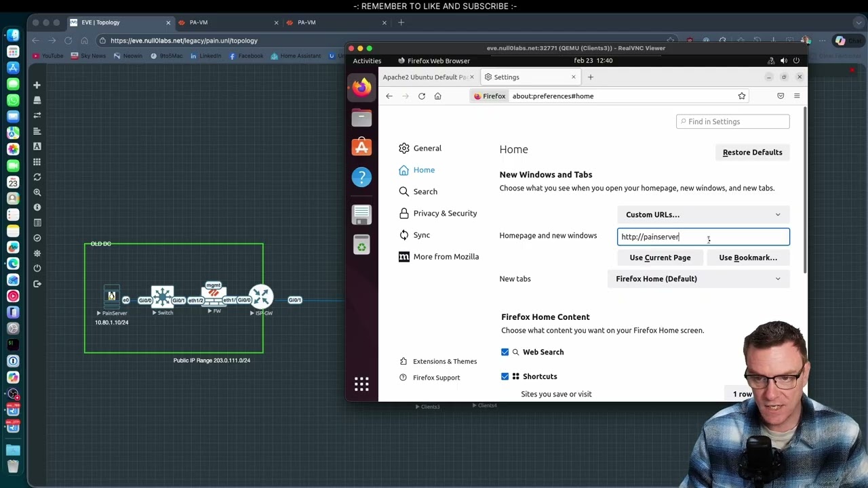Open Activities overview in Ubuntu
Screen dimensions: 868x488
click(367, 61)
